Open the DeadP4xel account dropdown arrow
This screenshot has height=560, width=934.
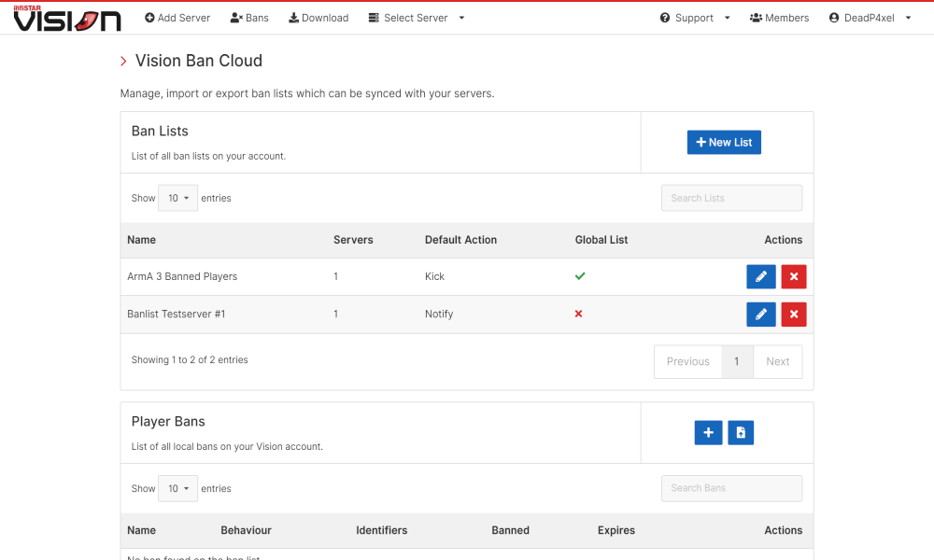coord(909,18)
